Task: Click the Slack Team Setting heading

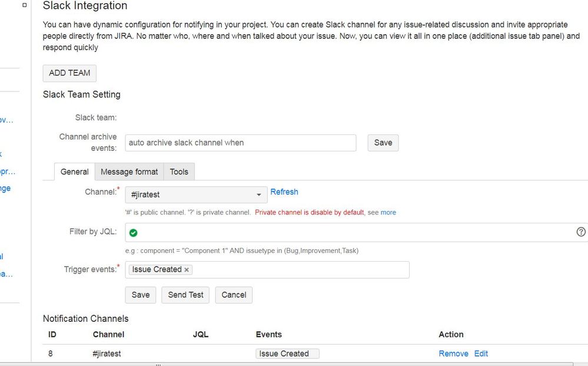Action: point(81,95)
